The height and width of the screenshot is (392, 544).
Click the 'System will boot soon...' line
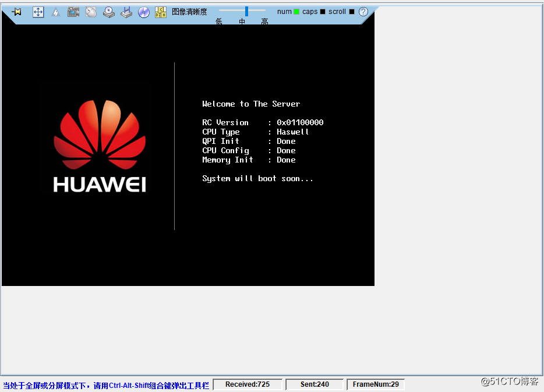coord(258,179)
